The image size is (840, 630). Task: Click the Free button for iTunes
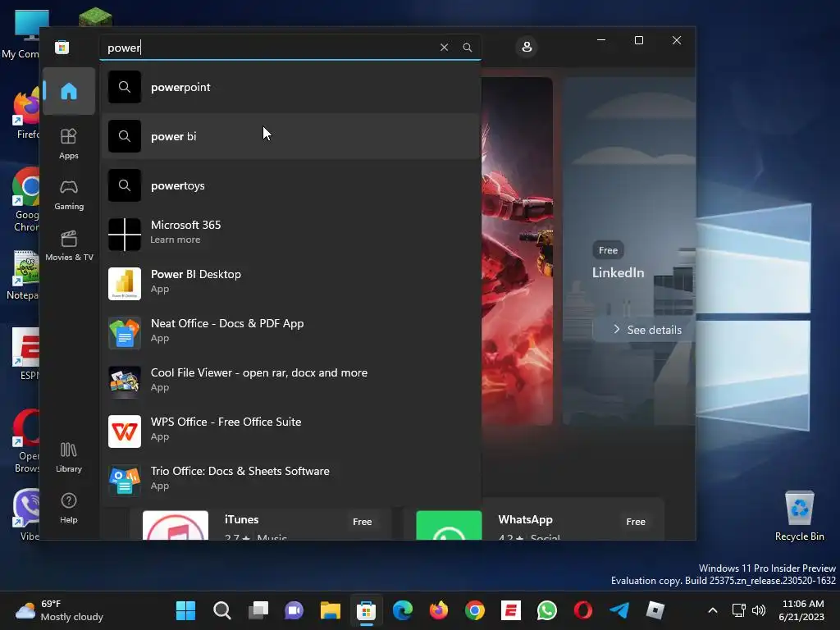click(362, 522)
